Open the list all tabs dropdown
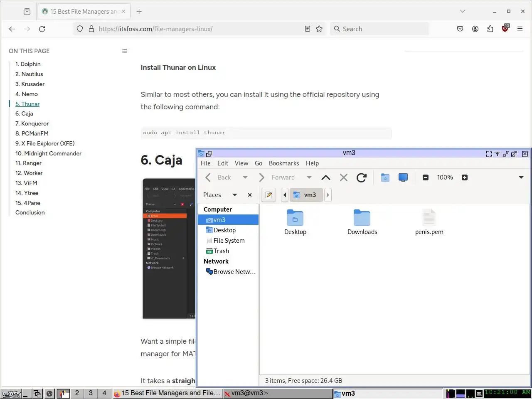The height and width of the screenshot is (399, 532). pos(463,12)
